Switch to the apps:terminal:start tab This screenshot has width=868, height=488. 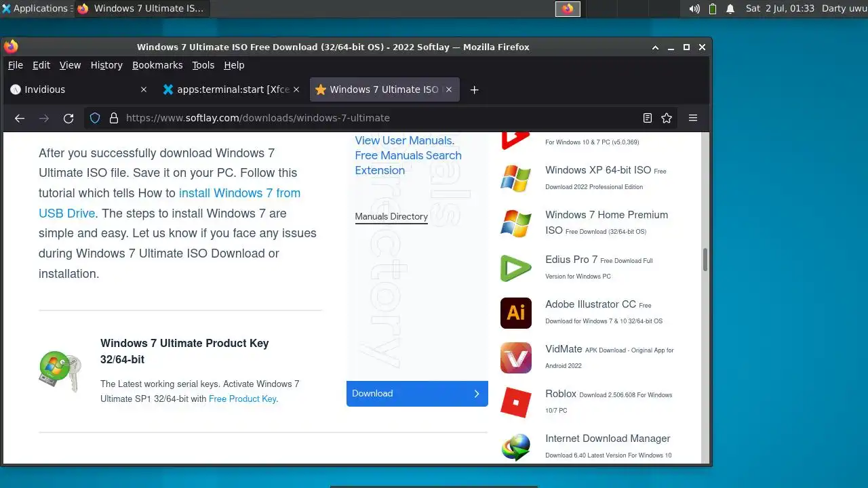click(x=233, y=89)
